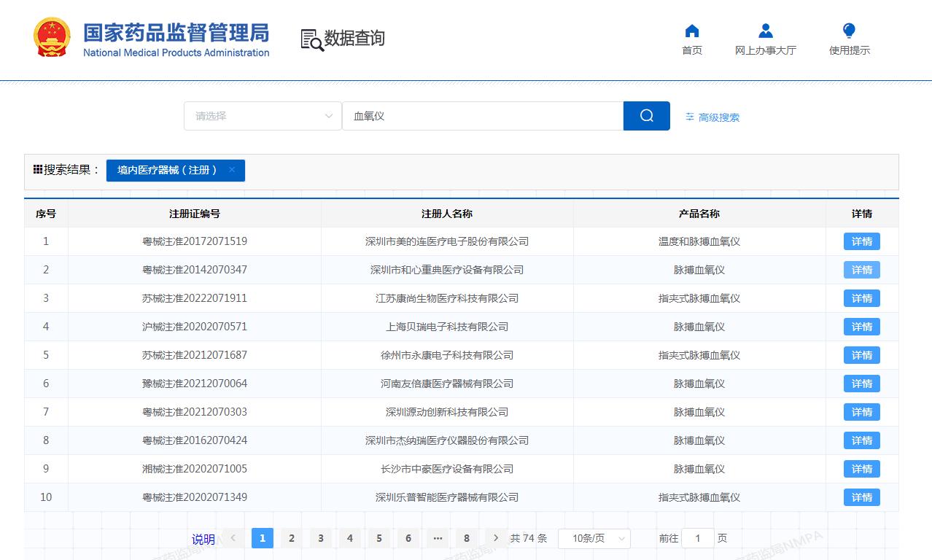Click the national emblem logo
This screenshot has height=560, width=932.
point(52,37)
